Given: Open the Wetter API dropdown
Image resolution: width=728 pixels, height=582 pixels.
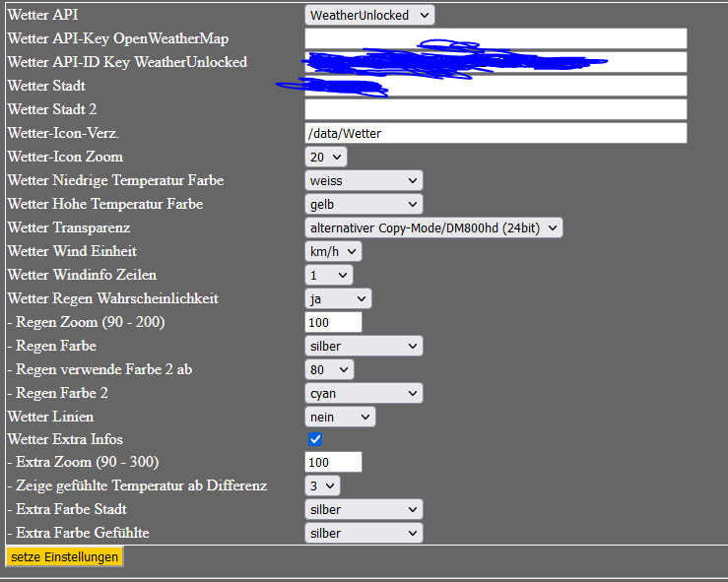Looking at the screenshot, I should tap(368, 15).
